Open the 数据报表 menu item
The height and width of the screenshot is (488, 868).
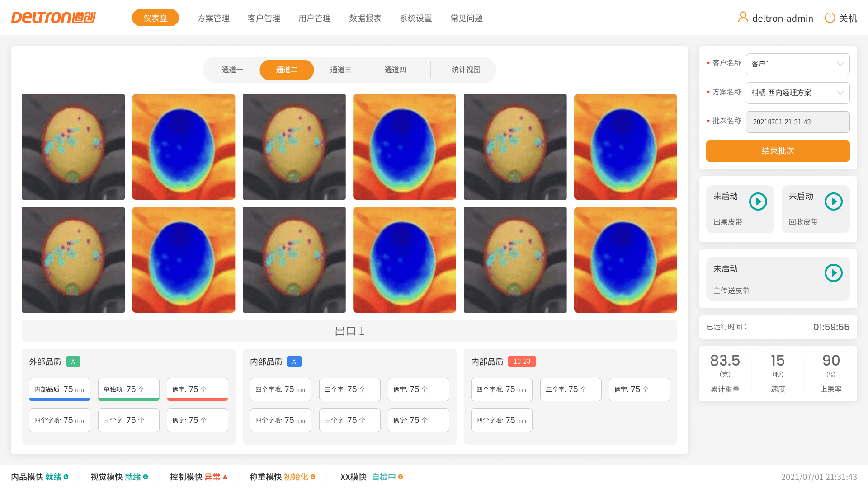point(365,18)
